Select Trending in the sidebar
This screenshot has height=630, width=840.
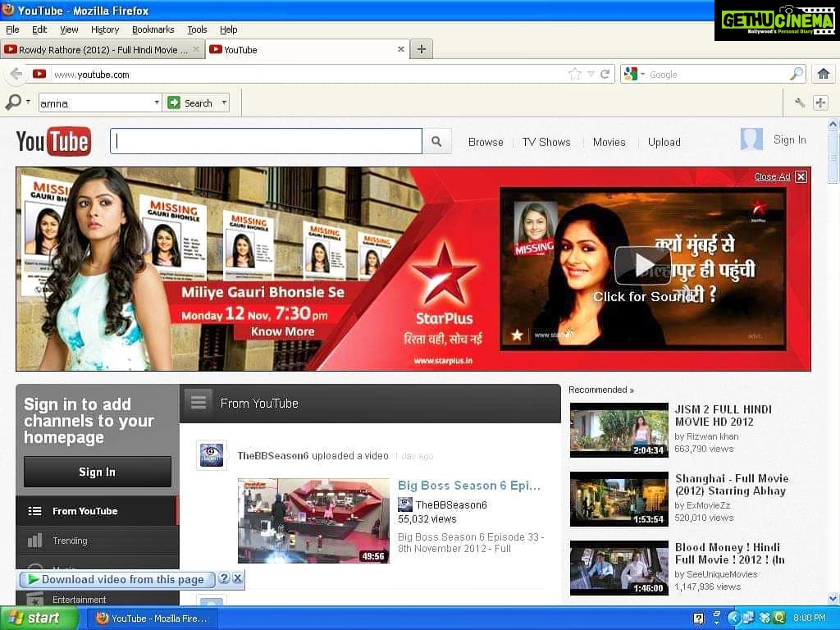tap(97, 541)
